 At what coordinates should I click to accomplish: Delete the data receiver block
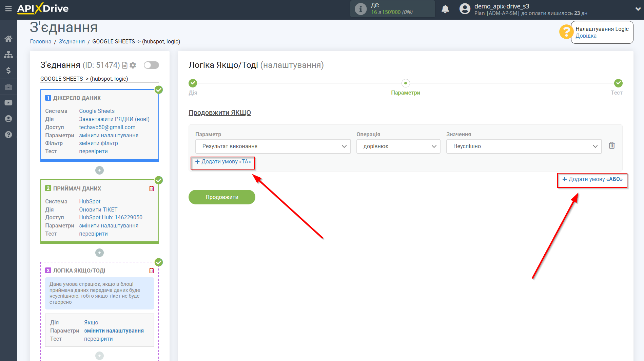[152, 188]
